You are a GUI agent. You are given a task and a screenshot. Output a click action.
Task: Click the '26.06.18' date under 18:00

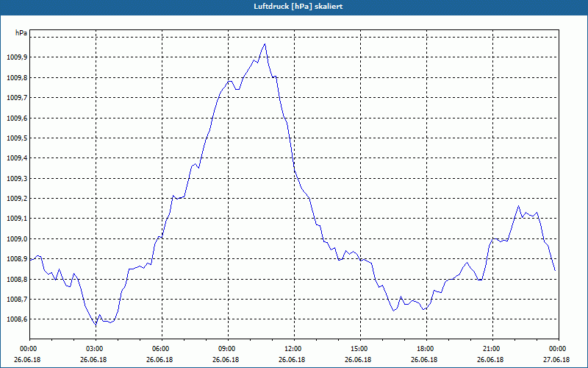click(x=425, y=359)
